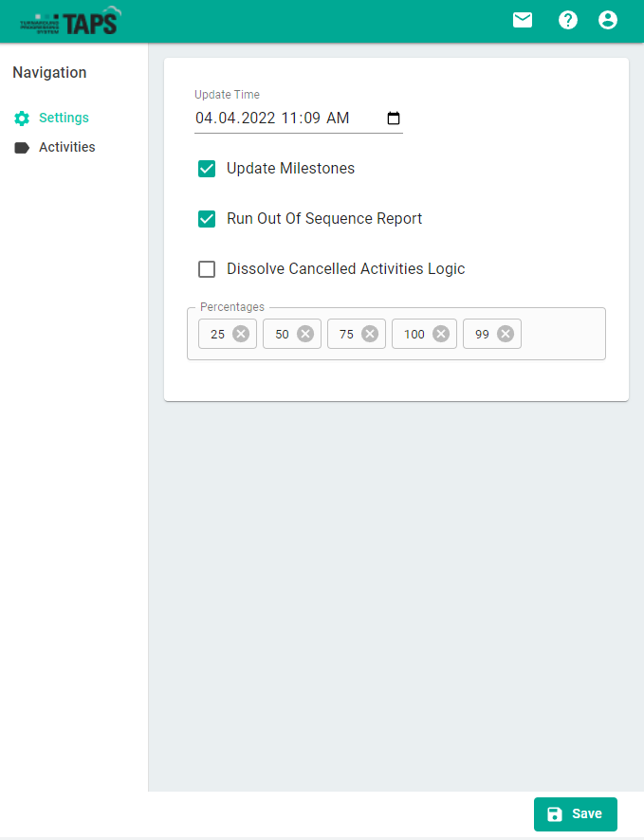This screenshot has width=644, height=840.
Task: Remove the 25 percentage chip
Action: click(x=241, y=334)
